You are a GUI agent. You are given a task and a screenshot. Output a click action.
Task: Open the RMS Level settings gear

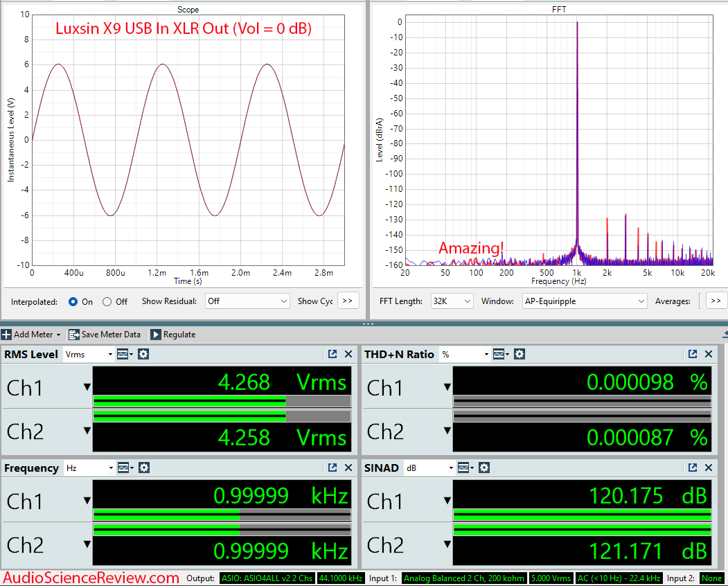[x=143, y=354]
